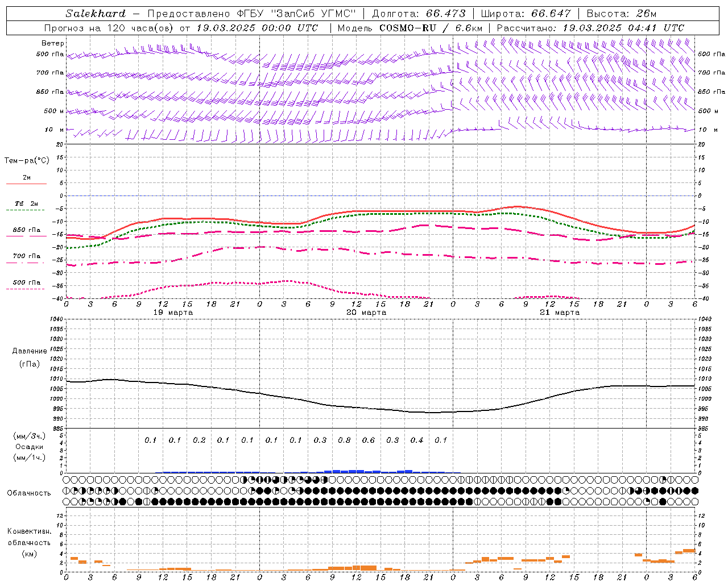Image resolution: width=728 pixels, height=582 pixels.
Task: Click the 0.8 precipitation value
Action: coord(344,440)
